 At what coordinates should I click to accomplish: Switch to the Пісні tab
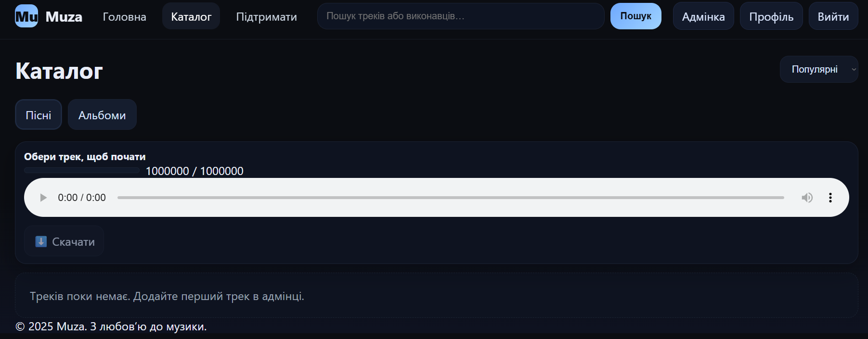point(39,115)
